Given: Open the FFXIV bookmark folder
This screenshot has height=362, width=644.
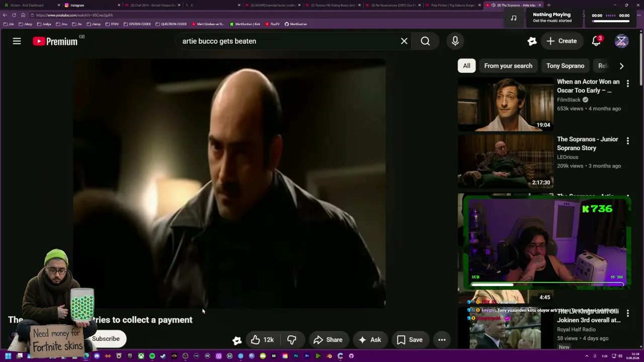Looking at the screenshot, I should pyautogui.click(x=112, y=24).
